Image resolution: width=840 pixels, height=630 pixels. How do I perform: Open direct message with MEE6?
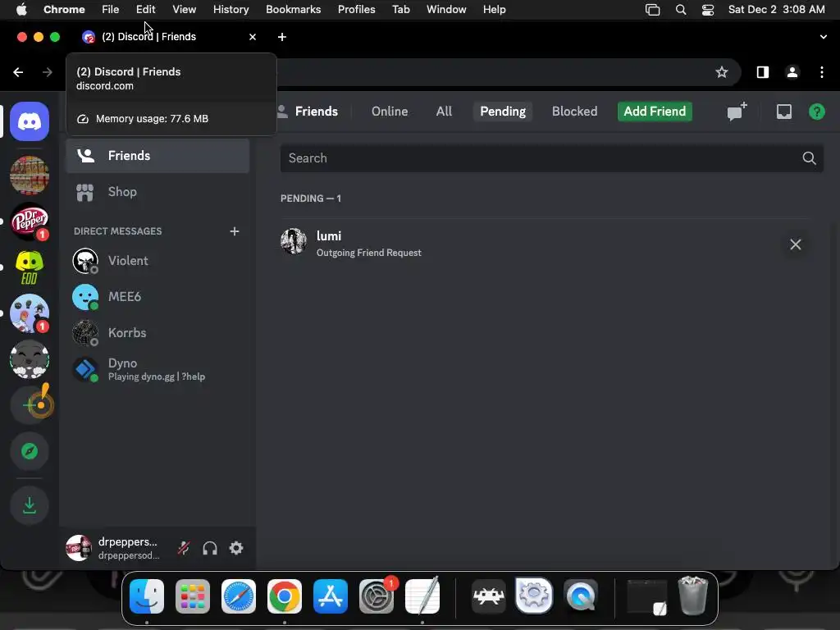point(158,297)
